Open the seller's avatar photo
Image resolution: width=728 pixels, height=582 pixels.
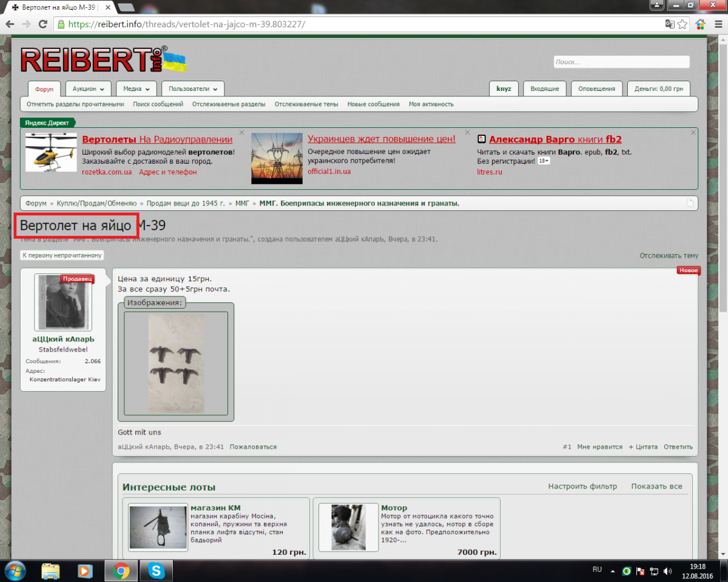coord(63,303)
